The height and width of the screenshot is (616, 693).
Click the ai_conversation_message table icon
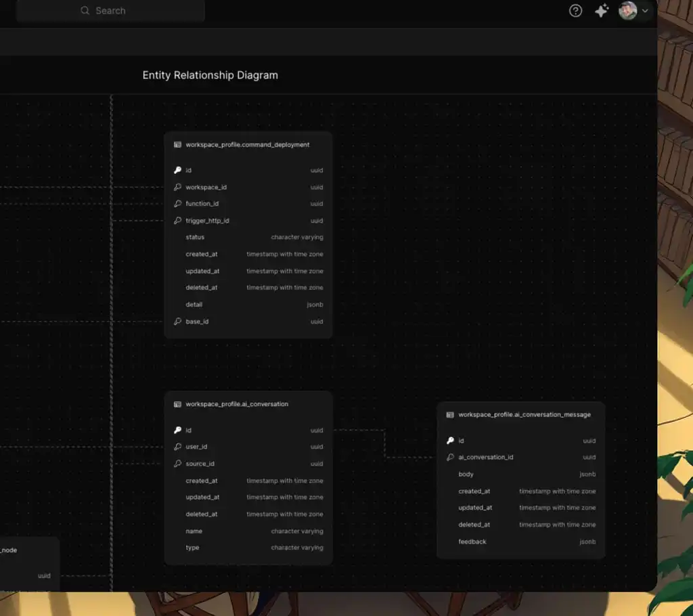click(450, 415)
